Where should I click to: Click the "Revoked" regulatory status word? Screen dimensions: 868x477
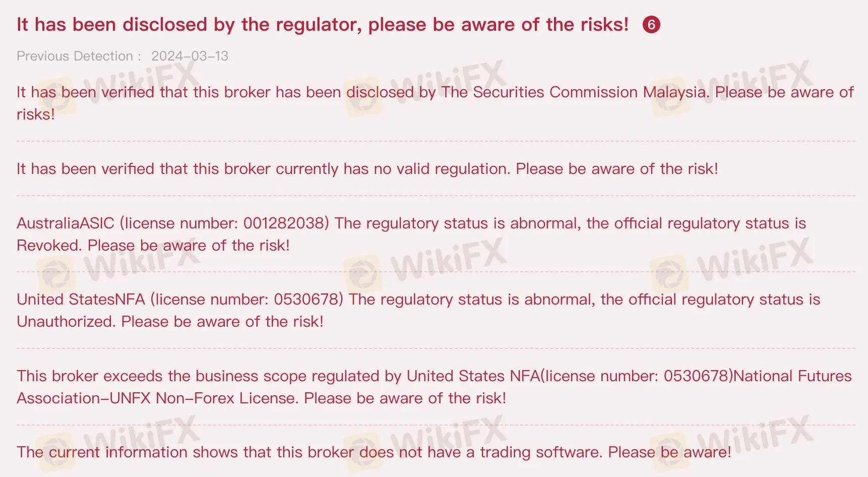tap(49, 246)
